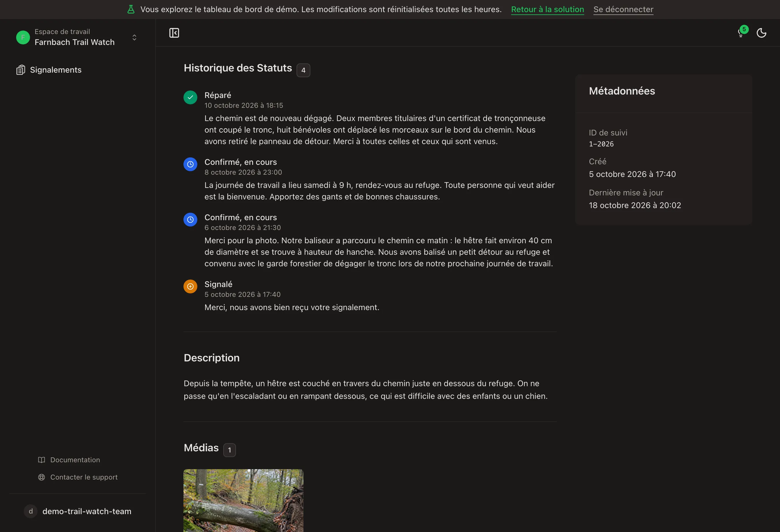
Task: Click the clock icon beside 8 octobre entry
Action: coord(190,164)
